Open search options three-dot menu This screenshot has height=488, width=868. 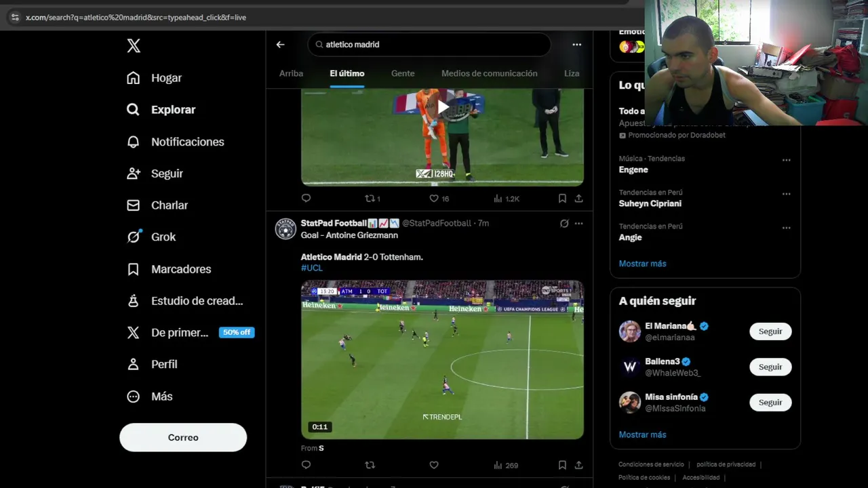pyautogui.click(x=577, y=45)
